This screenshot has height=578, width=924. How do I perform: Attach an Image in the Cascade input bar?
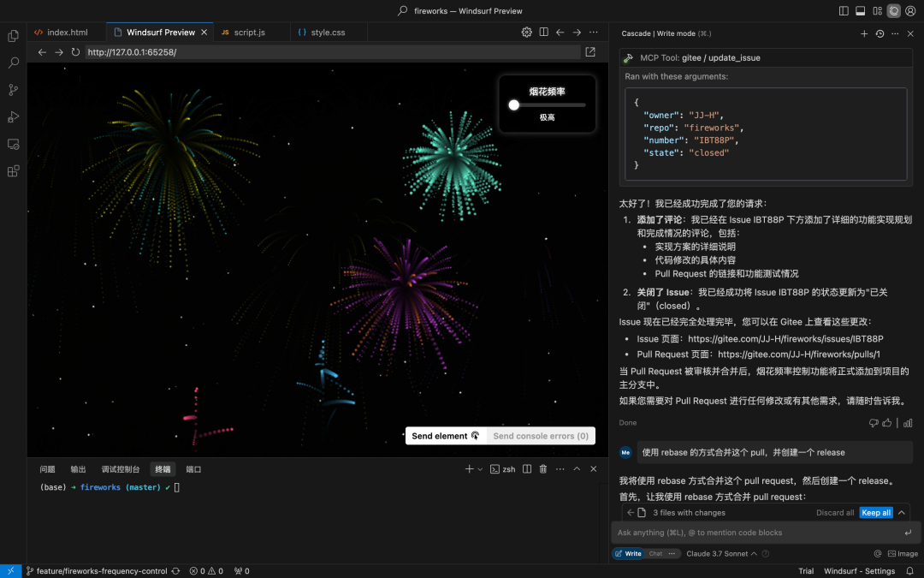click(x=903, y=553)
